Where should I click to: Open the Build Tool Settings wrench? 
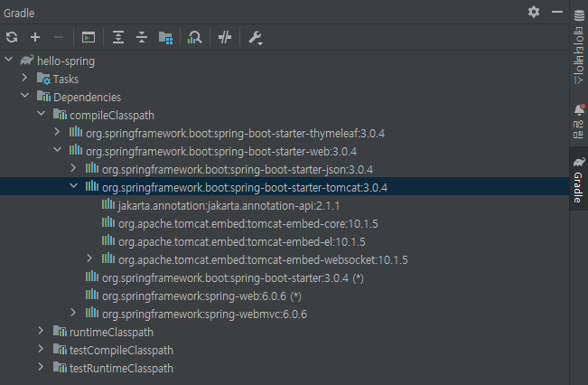coord(256,38)
